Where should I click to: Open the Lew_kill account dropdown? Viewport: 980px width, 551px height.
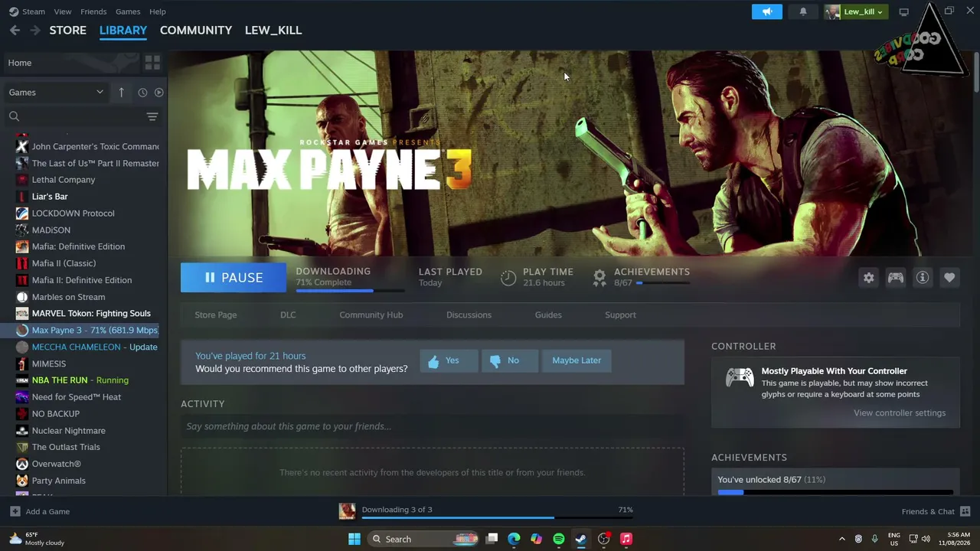click(x=854, y=11)
